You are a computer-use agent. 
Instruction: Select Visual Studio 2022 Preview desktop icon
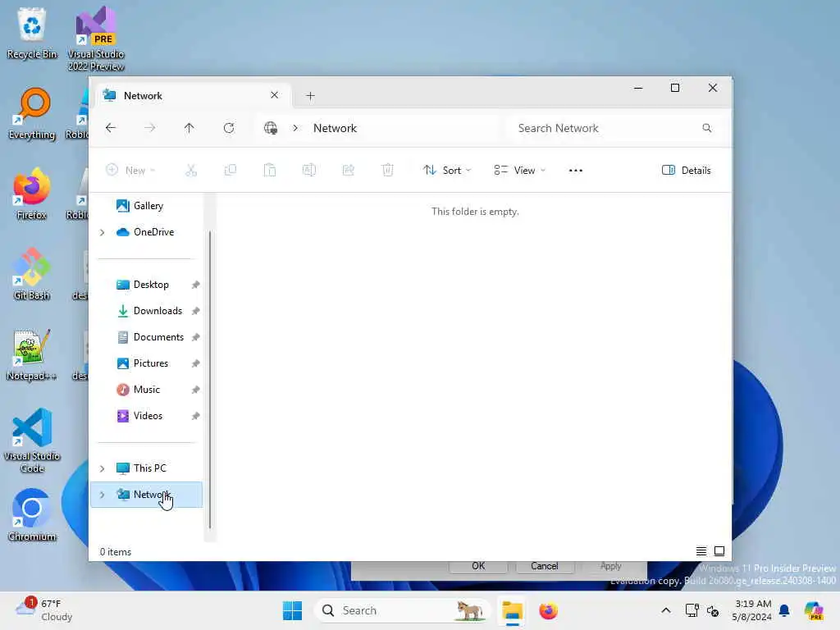pos(96,39)
